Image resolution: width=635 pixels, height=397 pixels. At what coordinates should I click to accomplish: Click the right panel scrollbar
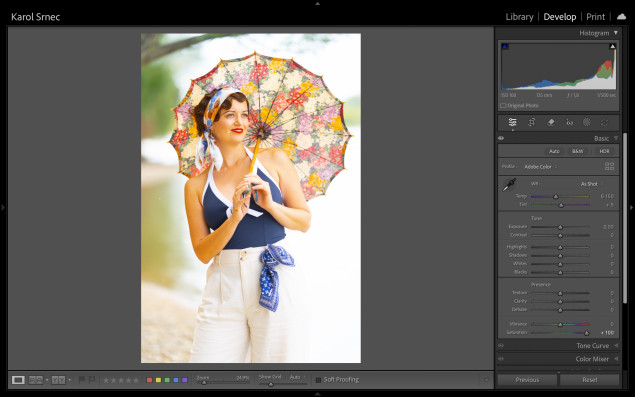624,219
